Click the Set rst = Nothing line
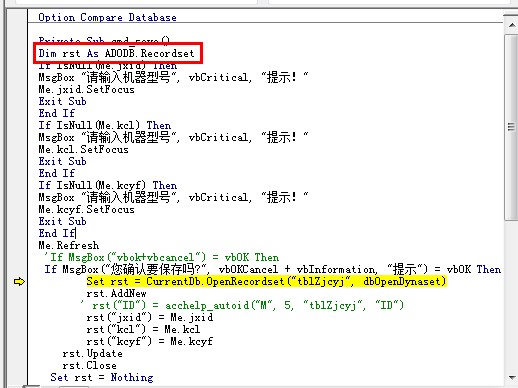The image size is (518, 388). click(x=102, y=377)
